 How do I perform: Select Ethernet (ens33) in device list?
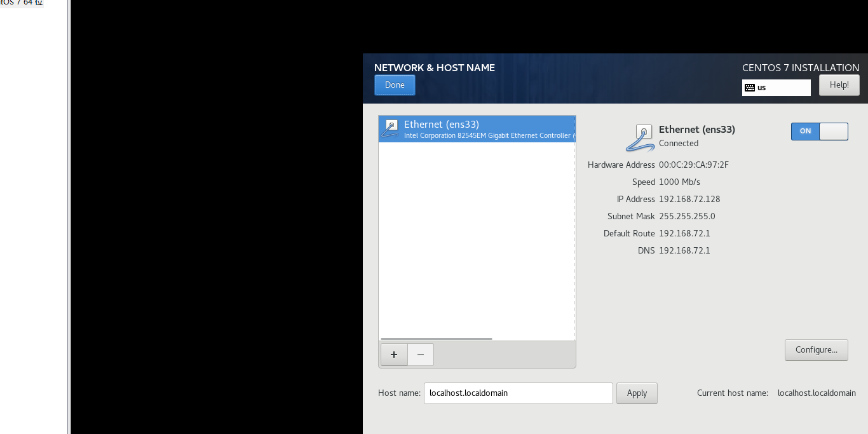click(477, 129)
